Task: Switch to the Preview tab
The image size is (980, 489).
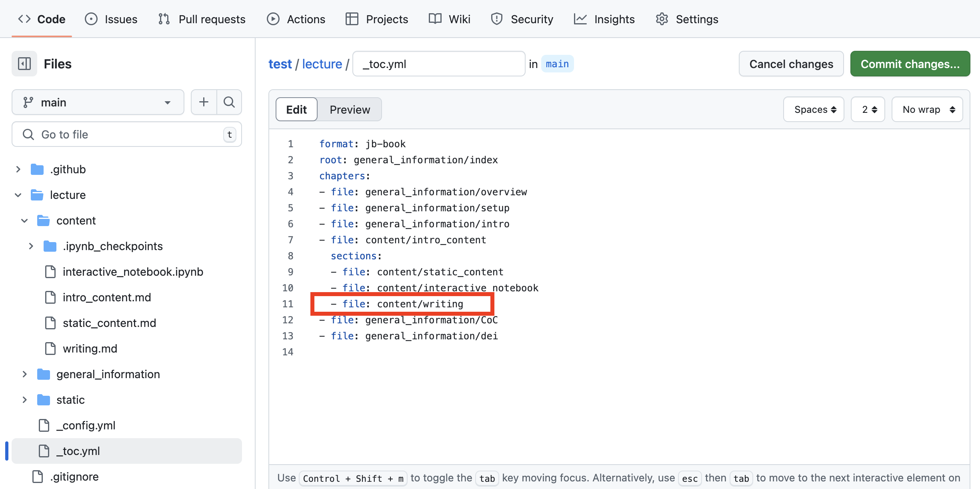Action: coord(350,109)
